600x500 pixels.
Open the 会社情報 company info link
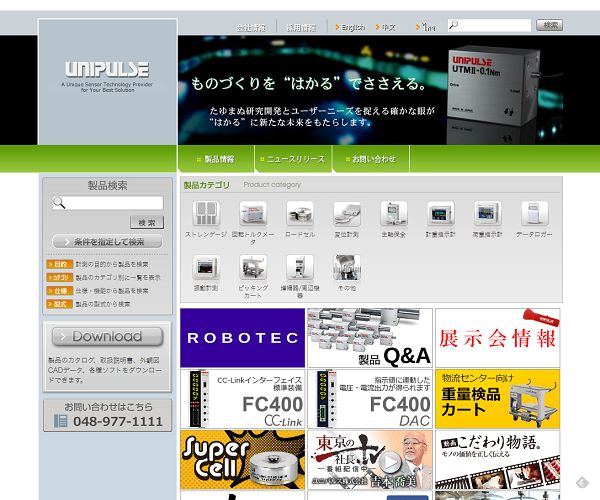pyautogui.click(x=251, y=28)
